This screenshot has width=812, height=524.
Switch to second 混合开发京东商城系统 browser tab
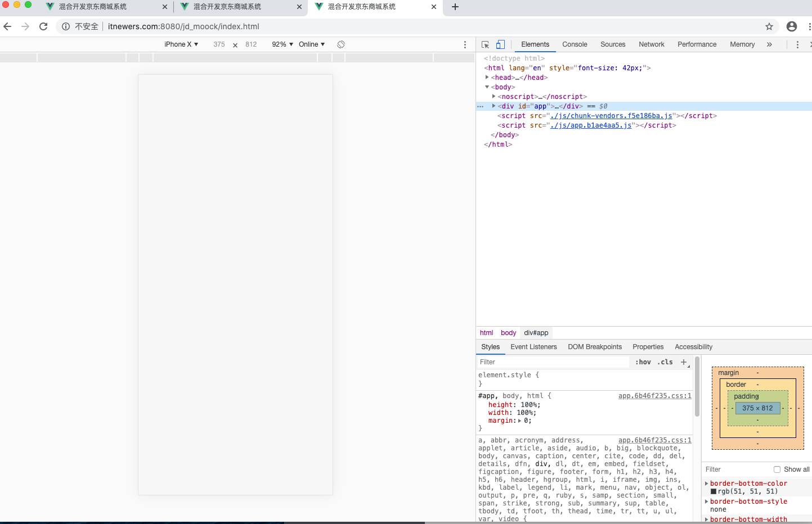tap(227, 7)
